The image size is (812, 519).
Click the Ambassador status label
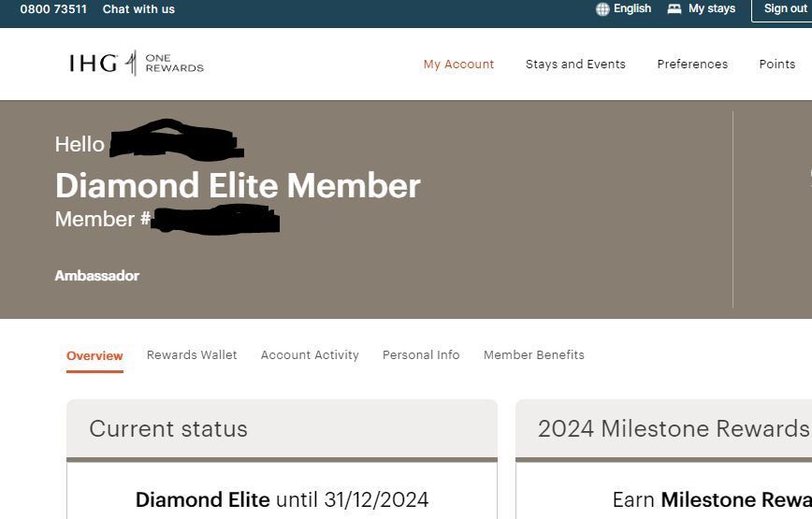tap(97, 276)
